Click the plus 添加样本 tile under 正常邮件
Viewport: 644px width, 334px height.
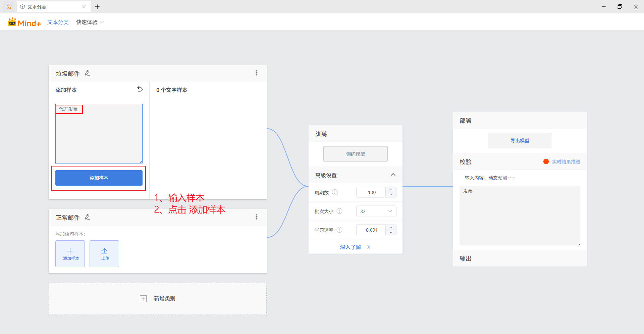pyautogui.click(x=70, y=254)
